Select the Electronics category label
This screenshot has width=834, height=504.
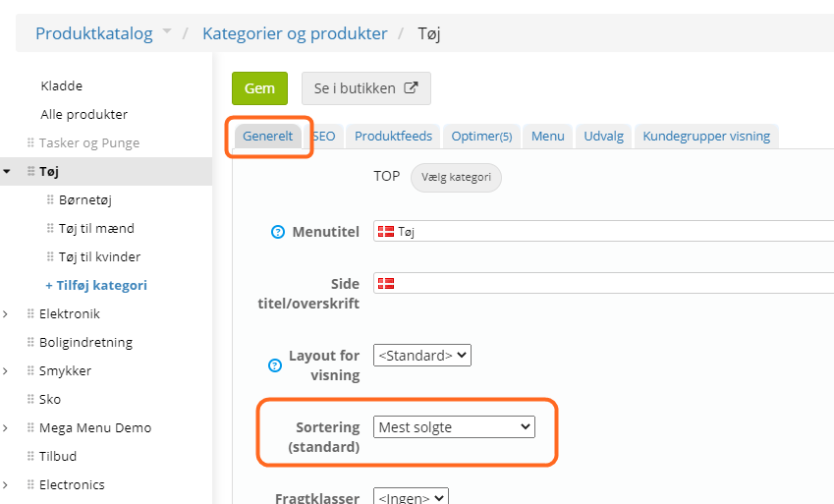[x=72, y=484]
